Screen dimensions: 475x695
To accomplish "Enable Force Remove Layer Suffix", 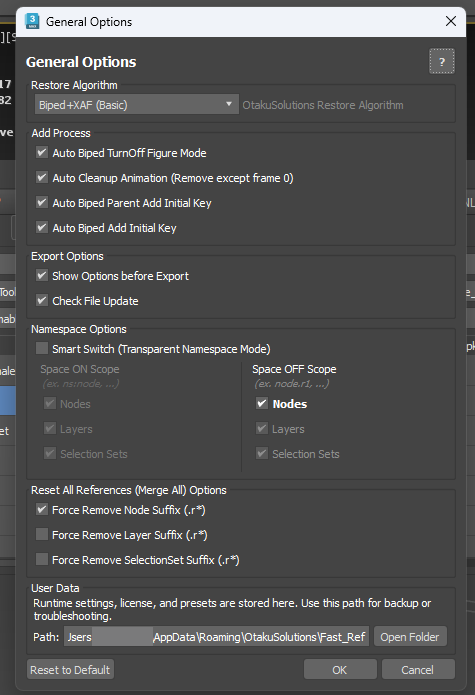I will pyautogui.click(x=42, y=534).
